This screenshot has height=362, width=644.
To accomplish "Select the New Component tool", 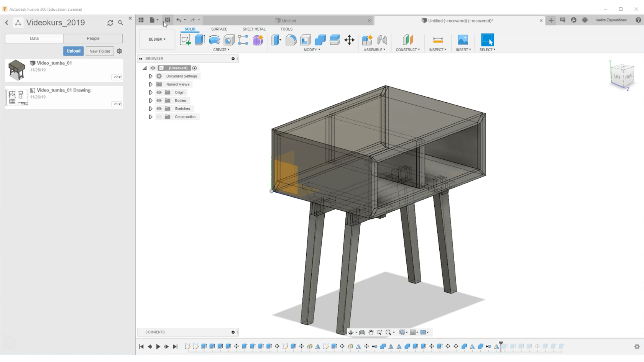I will pos(367,40).
